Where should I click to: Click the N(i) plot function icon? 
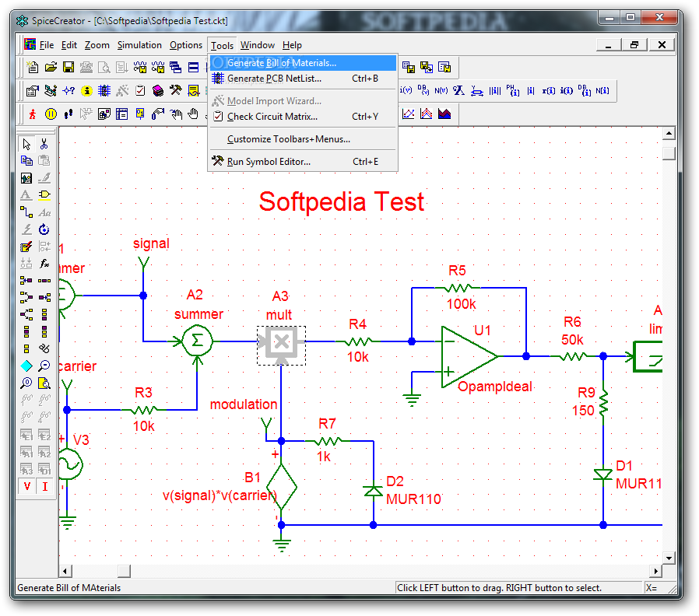point(602,91)
